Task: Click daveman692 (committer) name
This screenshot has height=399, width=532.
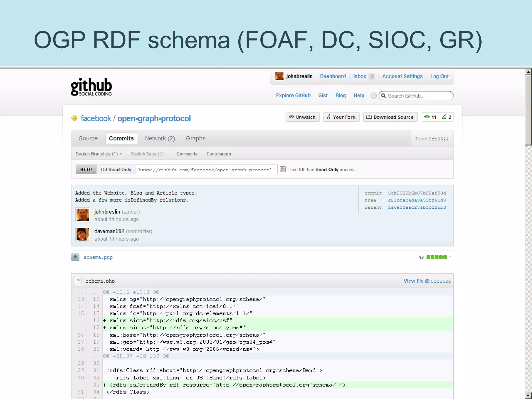Action: (x=109, y=231)
